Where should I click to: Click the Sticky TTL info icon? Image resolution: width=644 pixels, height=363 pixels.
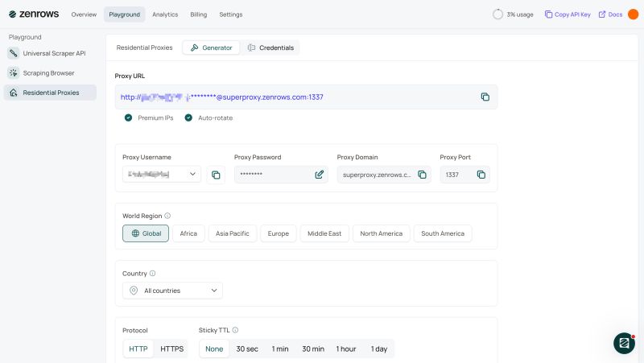[x=235, y=330]
